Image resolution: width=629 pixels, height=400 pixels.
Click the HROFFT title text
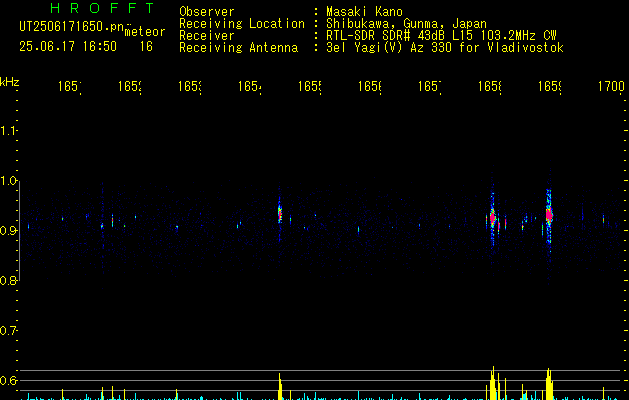point(102,8)
